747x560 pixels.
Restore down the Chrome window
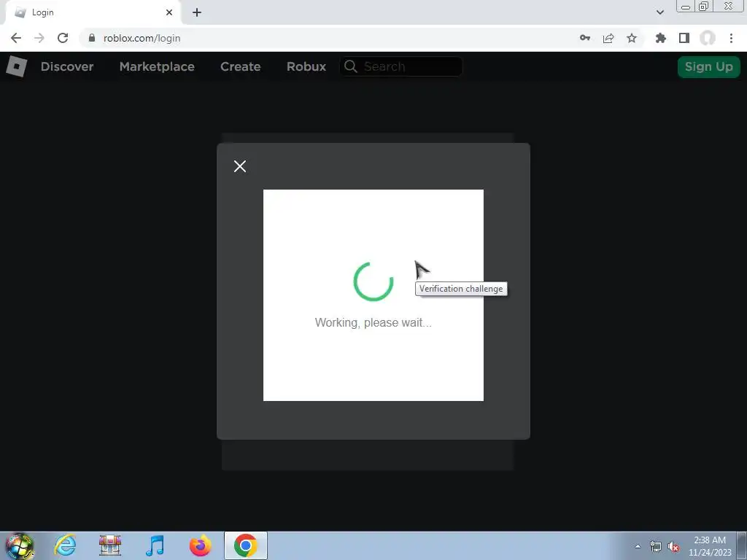click(x=703, y=6)
